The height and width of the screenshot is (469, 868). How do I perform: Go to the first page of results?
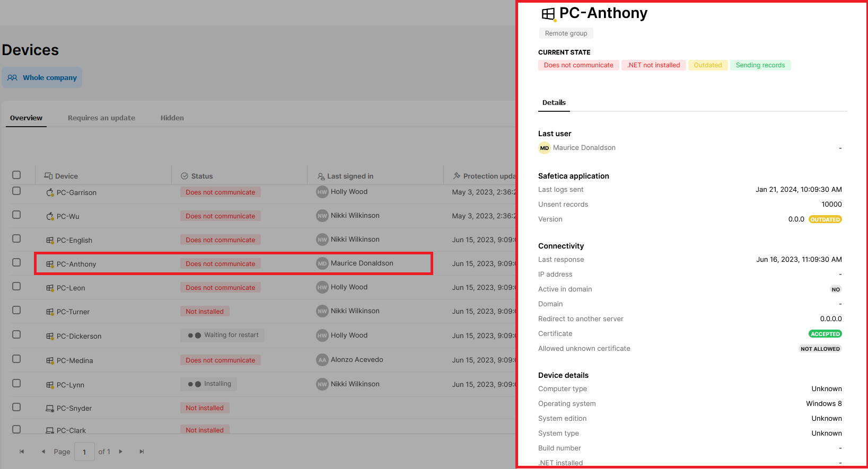click(22, 452)
